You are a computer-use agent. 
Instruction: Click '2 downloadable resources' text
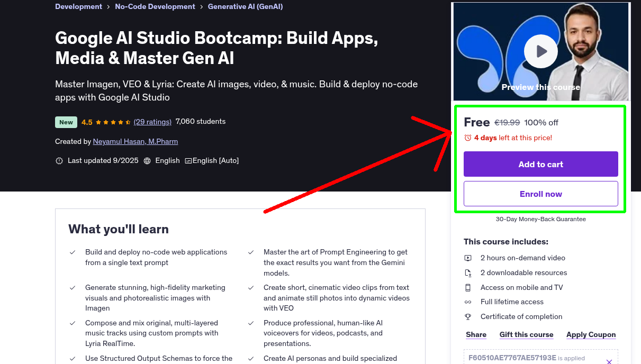[523, 273]
